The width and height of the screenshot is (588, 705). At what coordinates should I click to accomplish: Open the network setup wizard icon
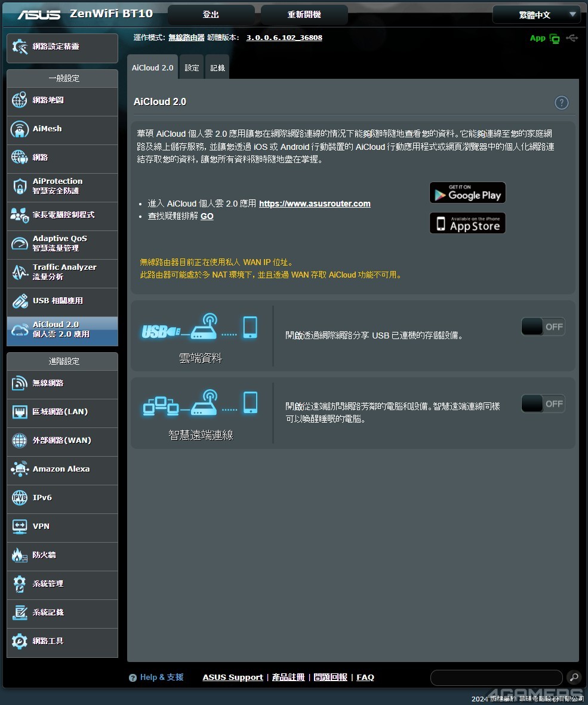20,47
